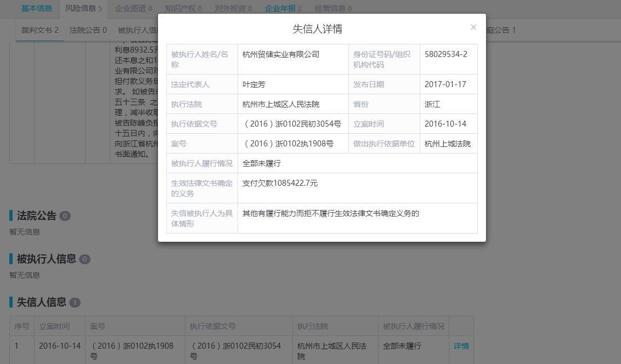Open the 对外投资 tab
Image resolution: width=621 pixels, height=364 pixels.
[x=233, y=8]
